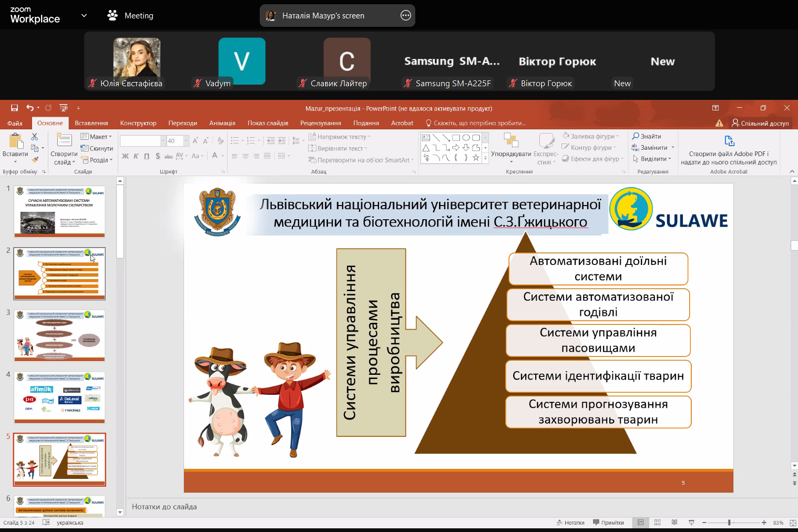Open the Meeting dropdown chevron in Zoom

click(84, 16)
